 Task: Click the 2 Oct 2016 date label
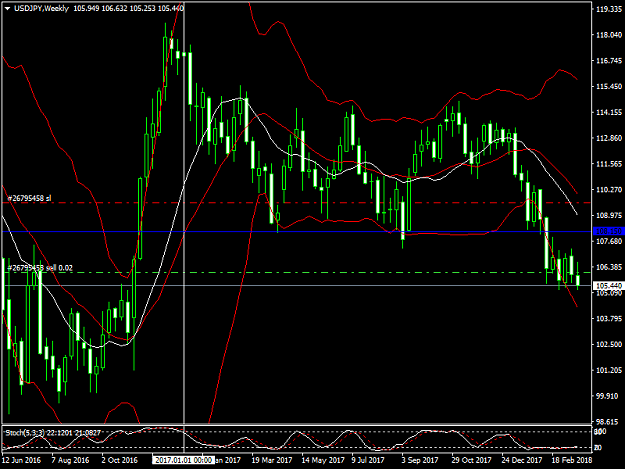[120, 460]
